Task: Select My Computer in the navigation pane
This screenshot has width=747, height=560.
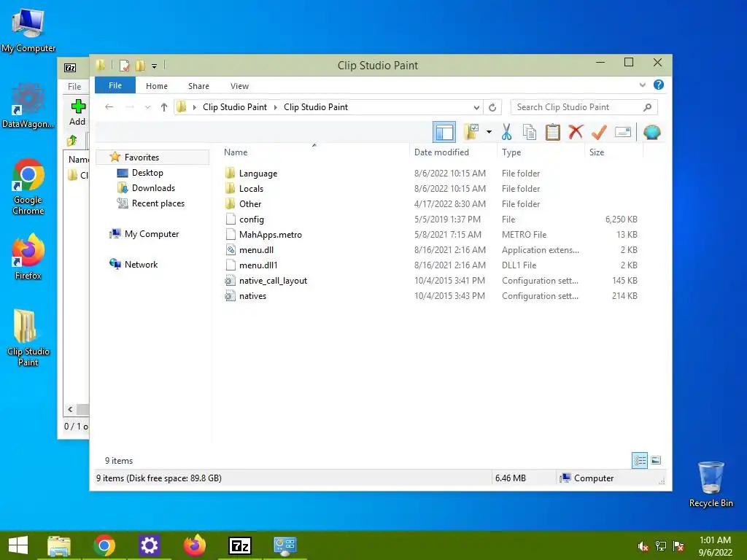Action: click(x=152, y=234)
